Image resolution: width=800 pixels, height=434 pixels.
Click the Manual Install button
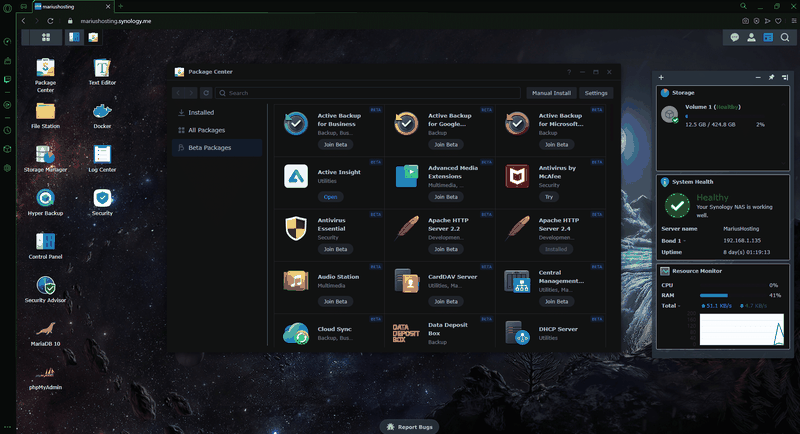[x=551, y=93]
